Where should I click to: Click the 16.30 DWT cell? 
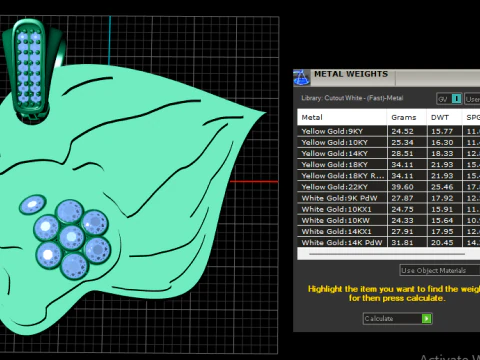coord(444,142)
